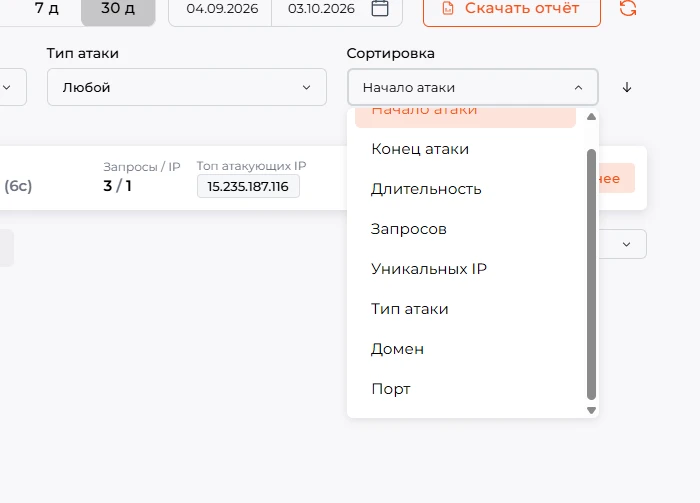
Task: Click the Запросы / IP value 3 / 1
Action: (x=117, y=186)
